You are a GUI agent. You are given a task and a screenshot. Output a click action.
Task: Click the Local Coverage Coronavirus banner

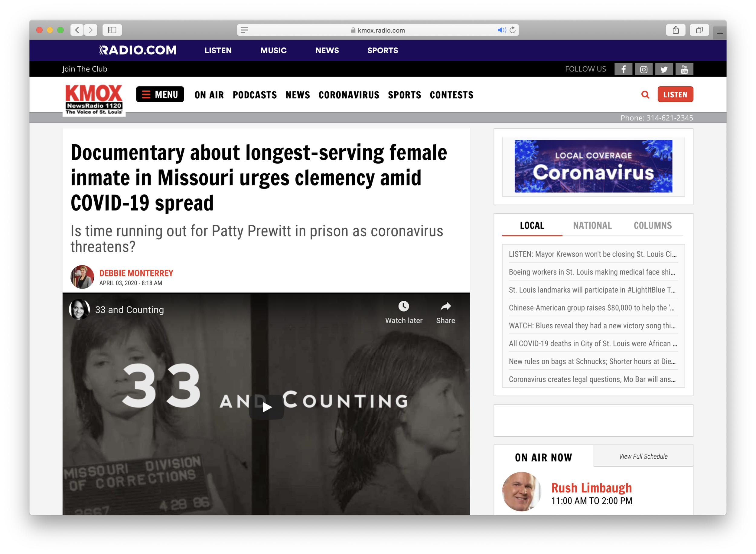(593, 166)
